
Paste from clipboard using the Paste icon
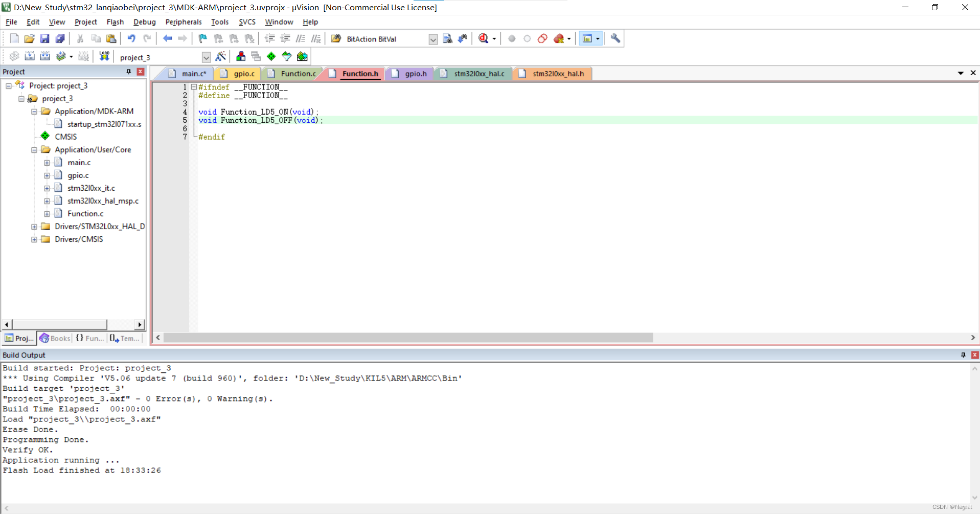coord(111,38)
